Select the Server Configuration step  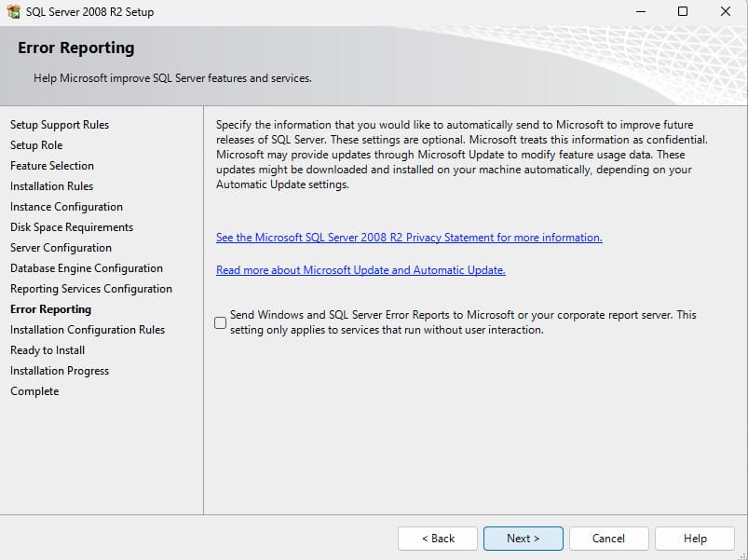[61, 248]
